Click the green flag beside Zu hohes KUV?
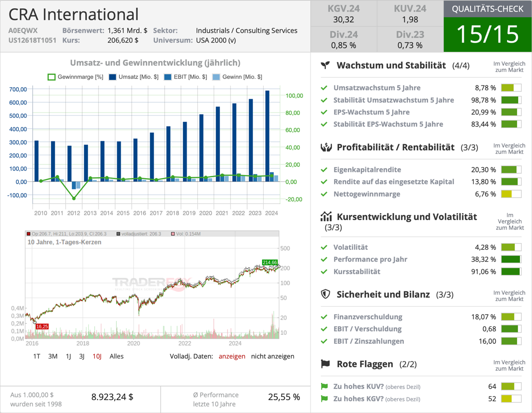The width and height of the screenshot is (532, 413). pyautogui.click(x=324, y=387)
